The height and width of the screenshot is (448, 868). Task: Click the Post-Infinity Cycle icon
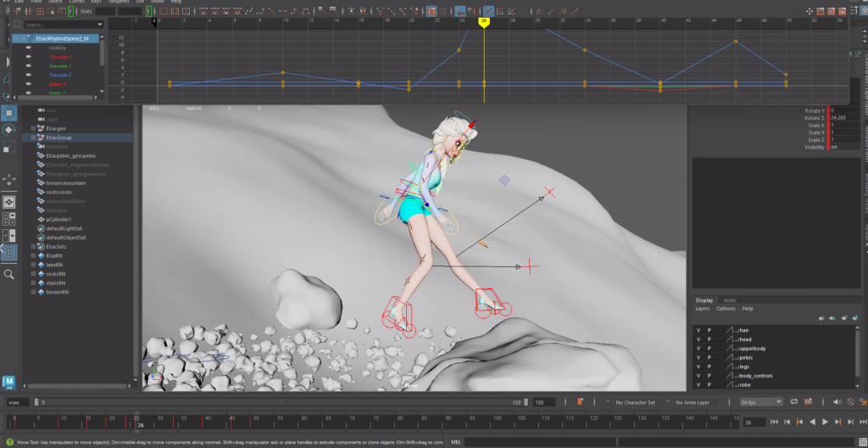563,10
